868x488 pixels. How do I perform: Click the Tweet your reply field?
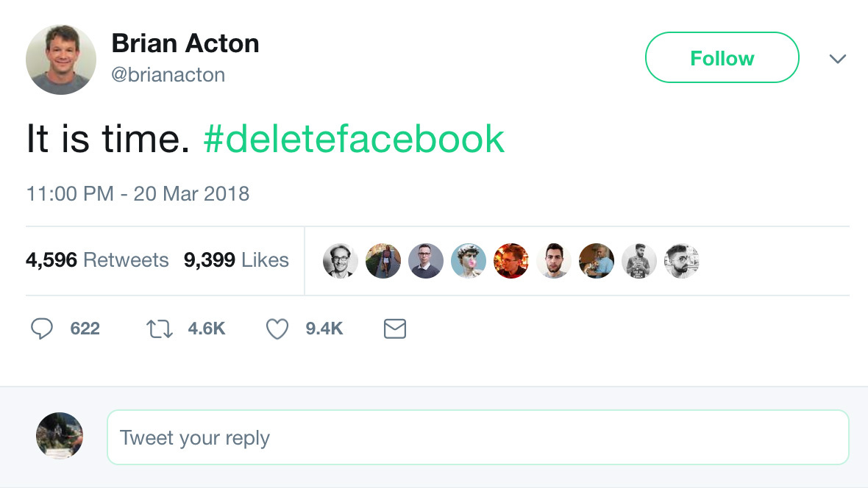[477, 437]
